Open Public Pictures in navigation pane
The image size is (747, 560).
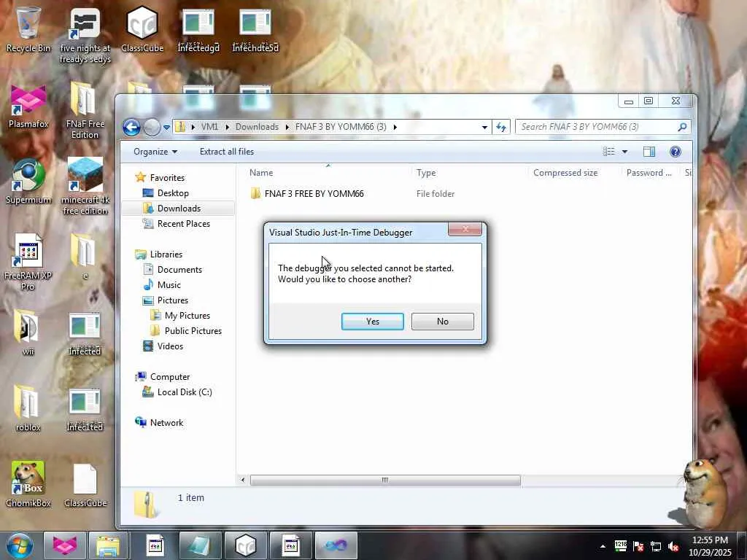(193, 330)
